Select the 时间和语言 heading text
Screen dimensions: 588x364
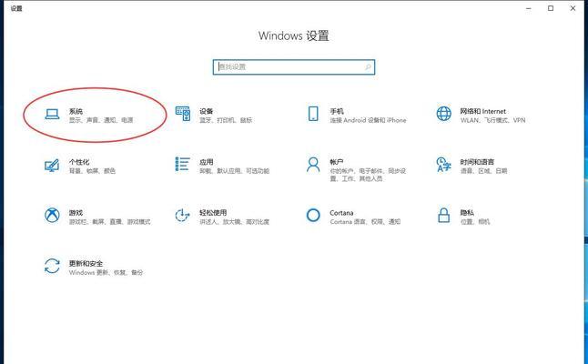coord(477,162)
